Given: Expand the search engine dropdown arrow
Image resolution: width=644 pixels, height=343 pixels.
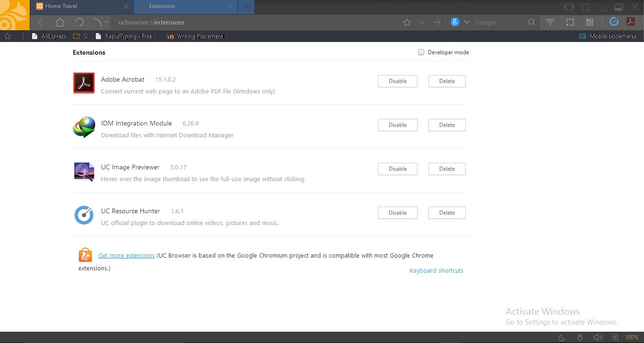Looking at the screenshot, I should pos(467,22).
